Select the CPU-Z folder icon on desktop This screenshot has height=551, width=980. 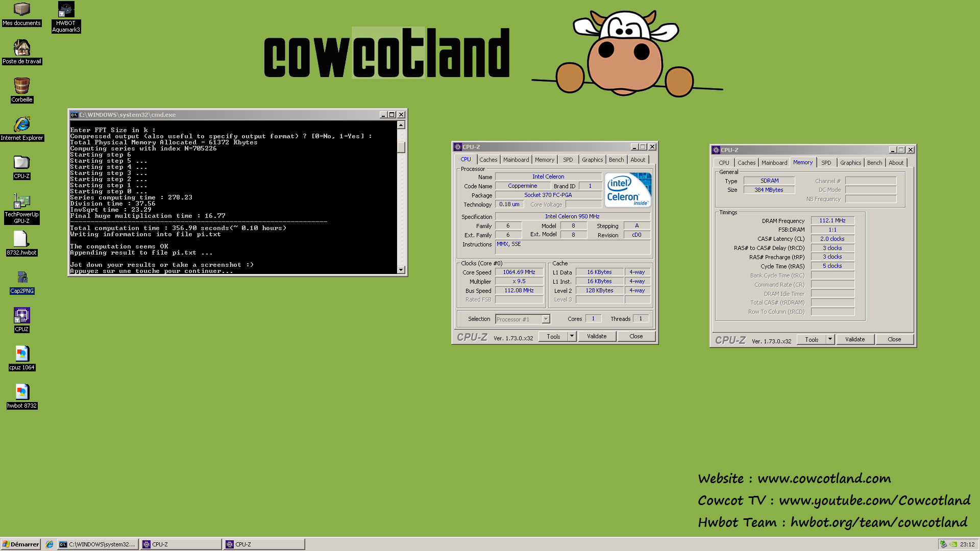21,167
